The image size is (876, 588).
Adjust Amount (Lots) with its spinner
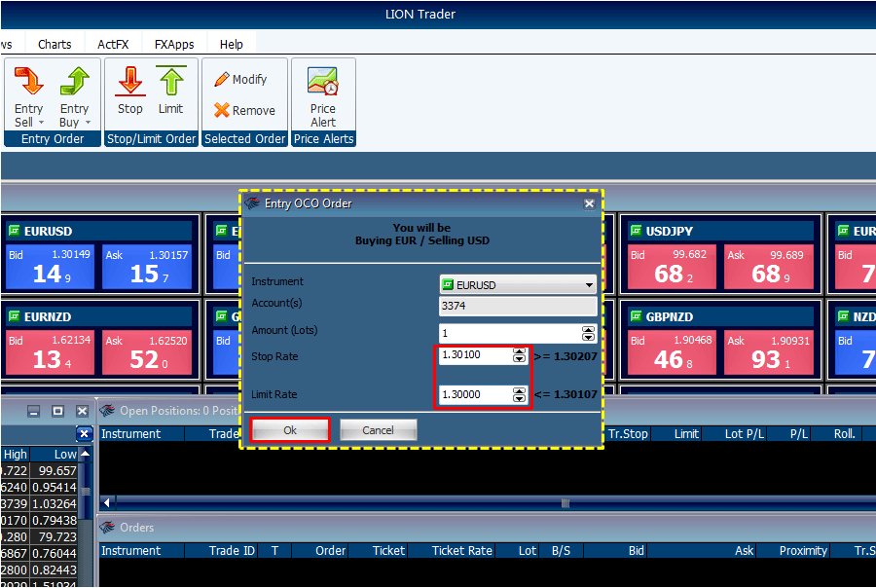[588, 334]
